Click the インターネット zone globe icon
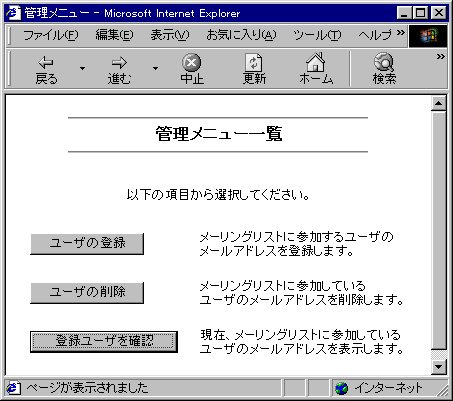 coord(341,388)
